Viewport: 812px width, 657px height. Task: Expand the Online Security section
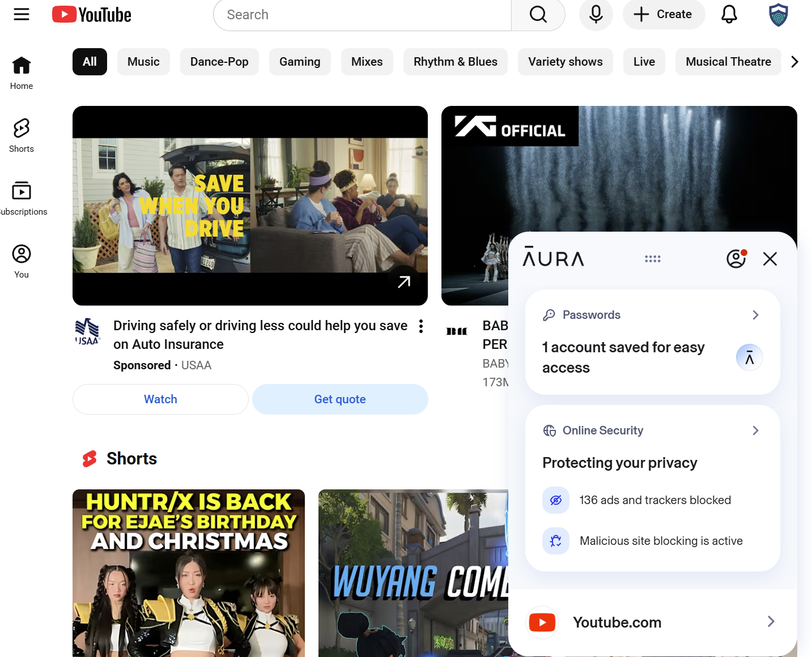[x=755, y=430]
